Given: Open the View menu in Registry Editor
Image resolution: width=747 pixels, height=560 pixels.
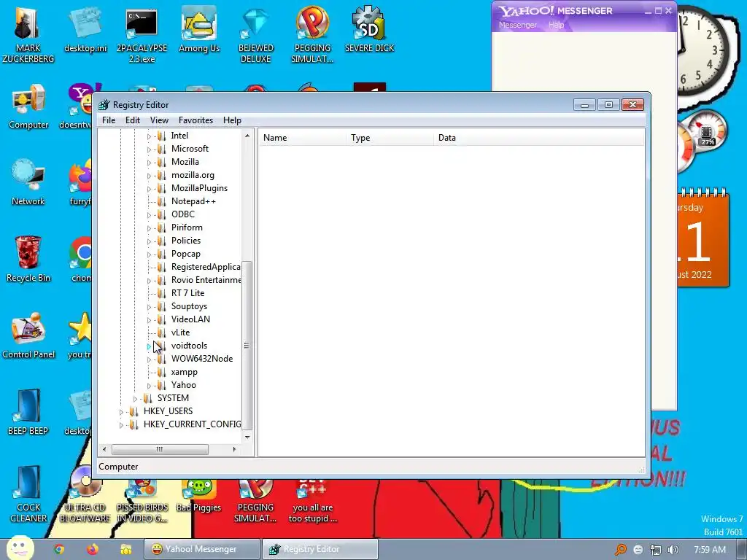Looking at the screenshot, I should click(159, 120).
